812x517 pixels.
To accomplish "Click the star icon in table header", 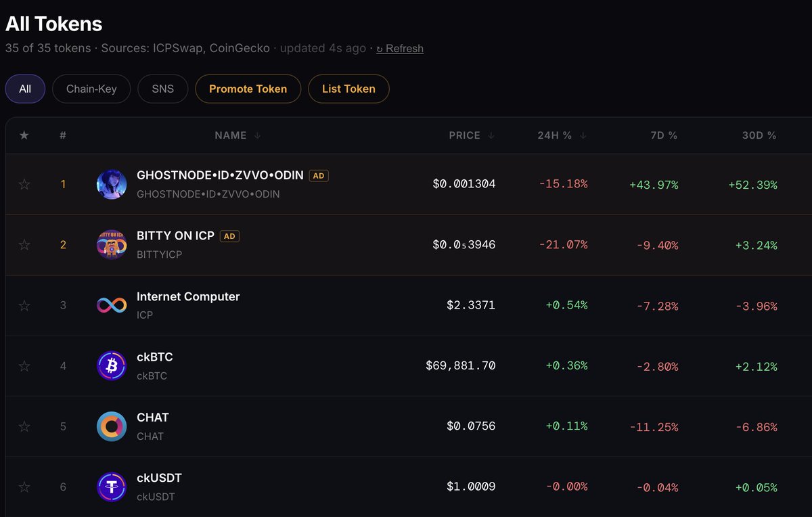I will 24,135.
